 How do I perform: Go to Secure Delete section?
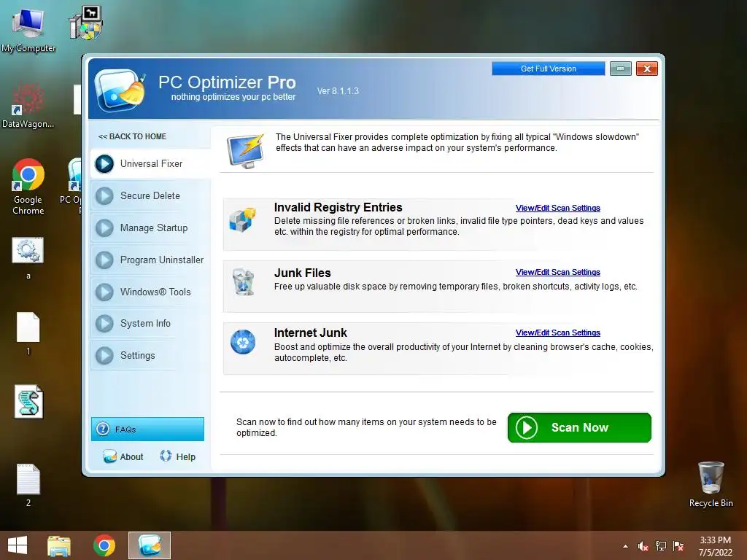[150, 195]
